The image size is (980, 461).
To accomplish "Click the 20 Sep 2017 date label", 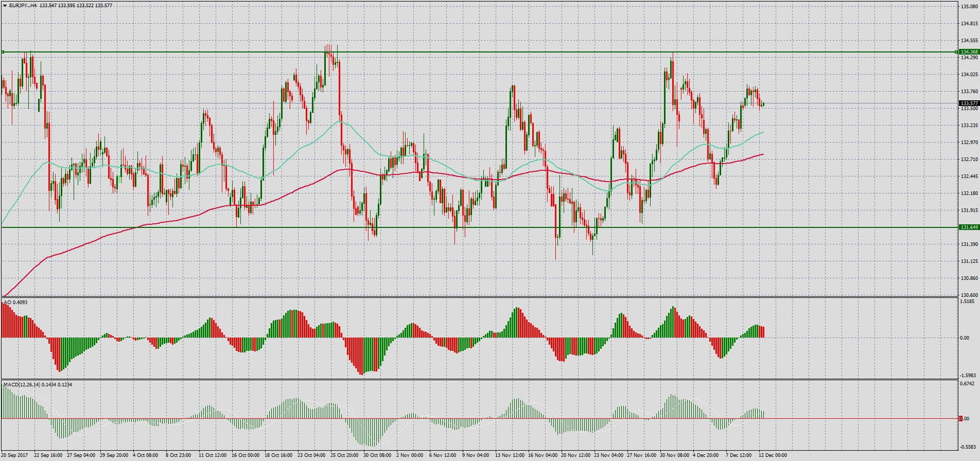I will click(x=15, y=455).
